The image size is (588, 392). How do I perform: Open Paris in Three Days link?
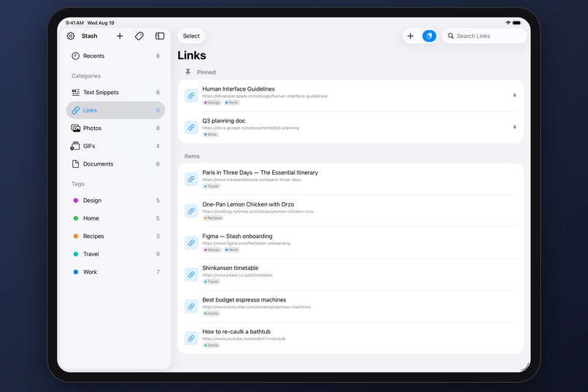pos(350,180)
